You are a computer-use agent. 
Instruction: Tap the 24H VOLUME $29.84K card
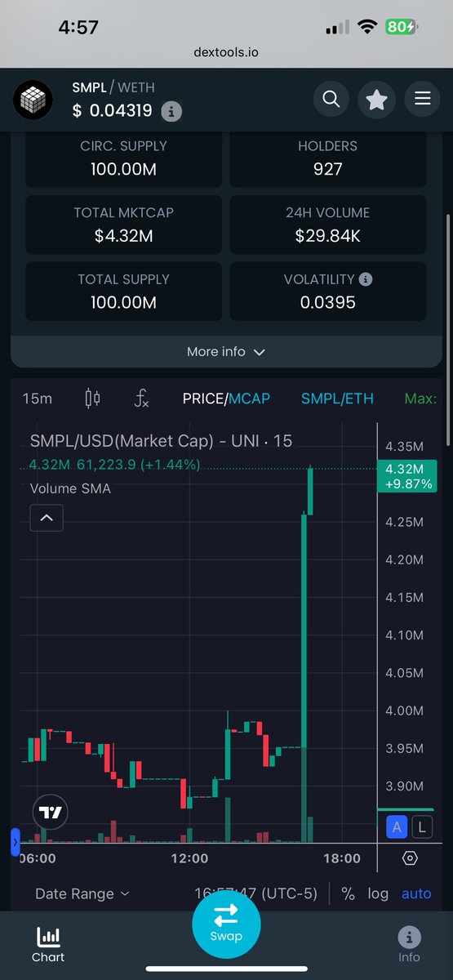[x=328, y=225]
